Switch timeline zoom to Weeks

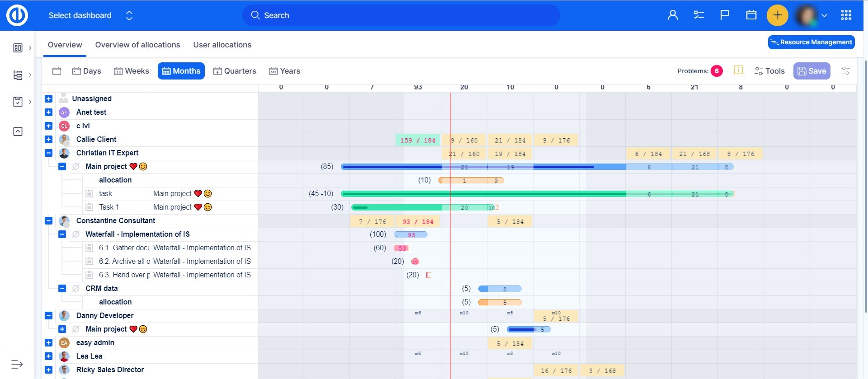[x=132, y=71]
